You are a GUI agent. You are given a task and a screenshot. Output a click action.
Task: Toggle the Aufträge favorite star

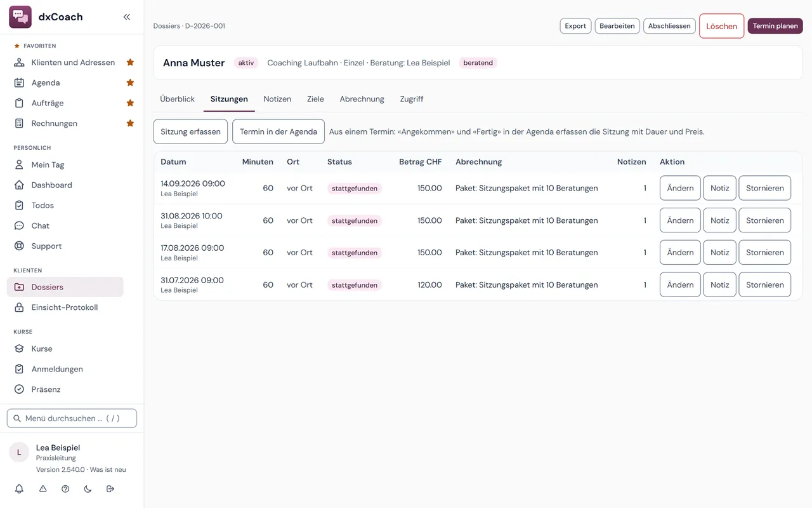tap(130, 103)
